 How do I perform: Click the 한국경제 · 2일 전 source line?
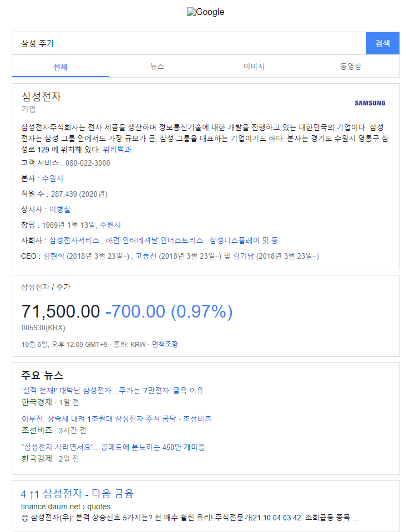tap(50, 459)
